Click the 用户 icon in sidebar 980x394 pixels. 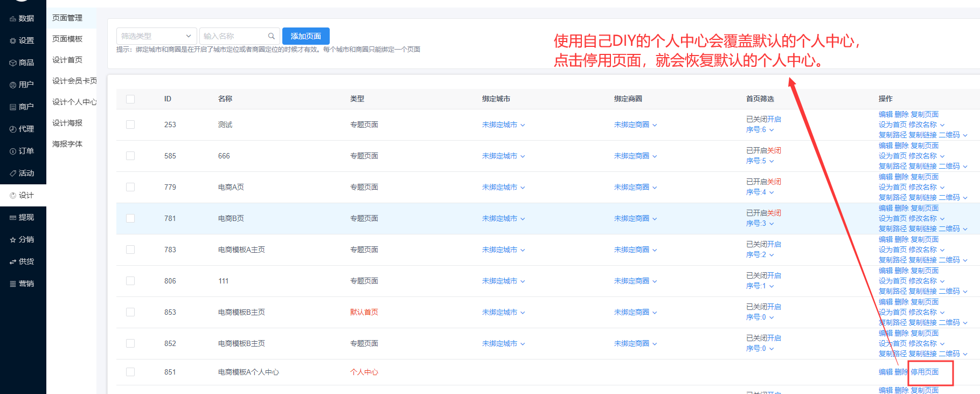[12, 85]
